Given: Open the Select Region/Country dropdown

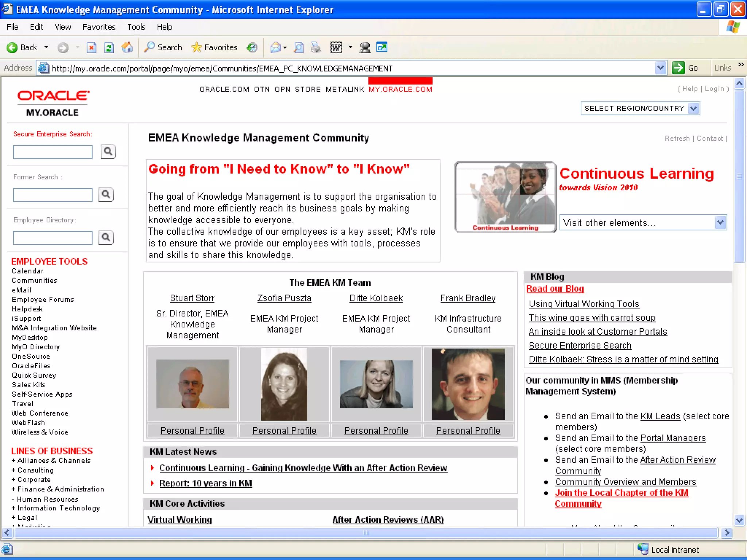Looking at the screenshot, I should 693,108.
